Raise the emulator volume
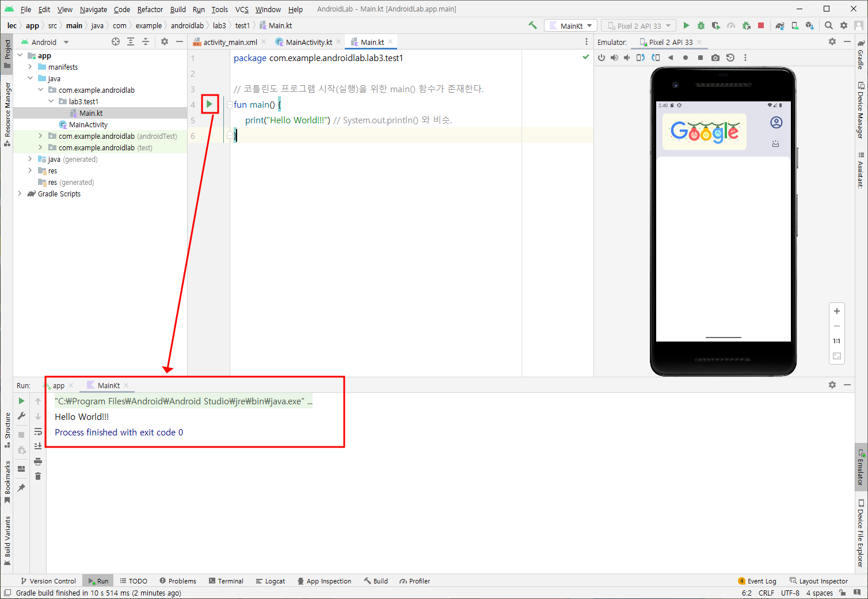The height and width of the screenshot is (599, 868). [614, 58]
